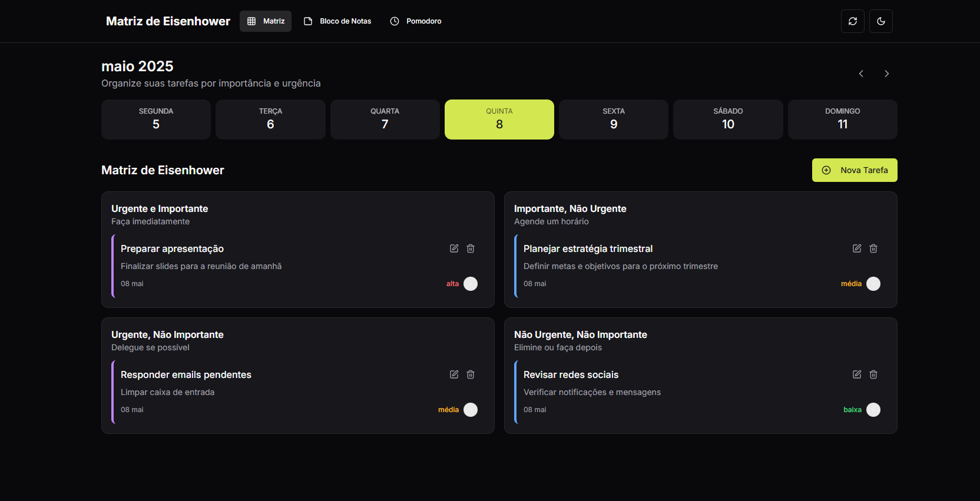Mark Planejar estratégia trimestral as complete
Image resolution: width=980 pixels, height=501 pixels.
click(x=873, y=284)
